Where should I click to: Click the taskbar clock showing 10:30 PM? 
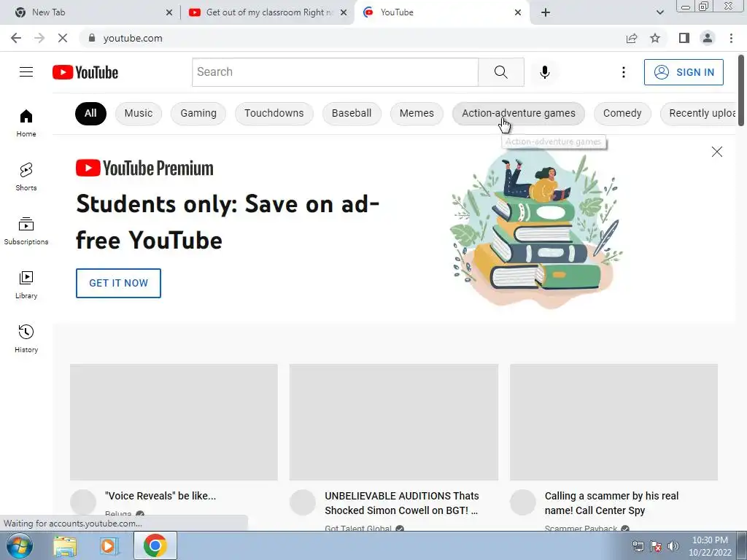coord(710,546)
